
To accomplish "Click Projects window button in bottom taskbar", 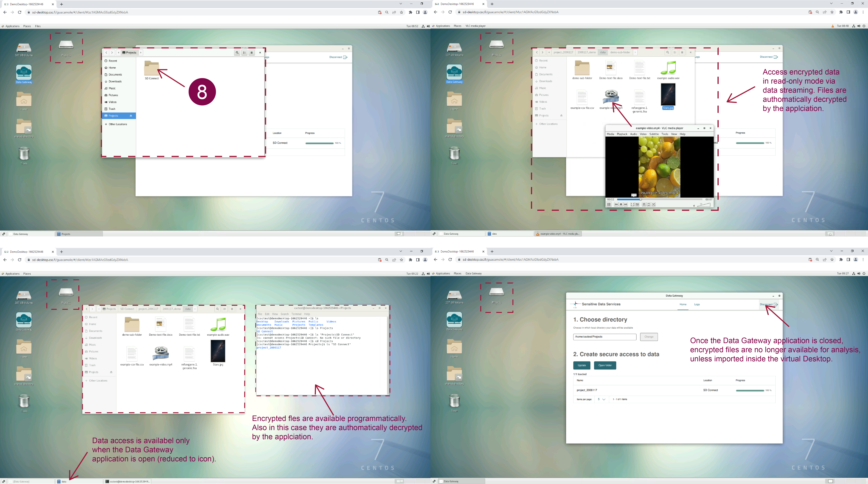I will click(79, 234).
